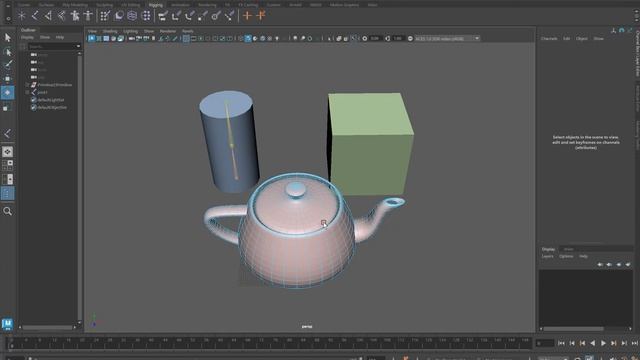
Task: Open the Outliner Display menu
Action: (x=27, y=37)
